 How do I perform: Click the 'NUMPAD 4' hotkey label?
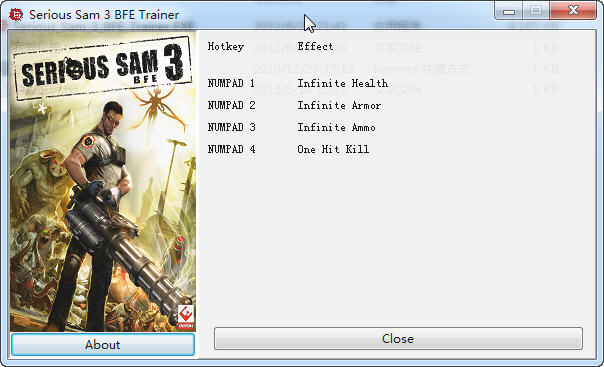pos(231,149)
